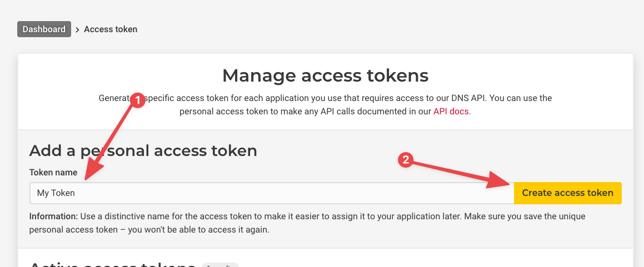Go back to Dashboard via breadcrumb
Viewport: 644px width, 267px height.
coord(44,29)
